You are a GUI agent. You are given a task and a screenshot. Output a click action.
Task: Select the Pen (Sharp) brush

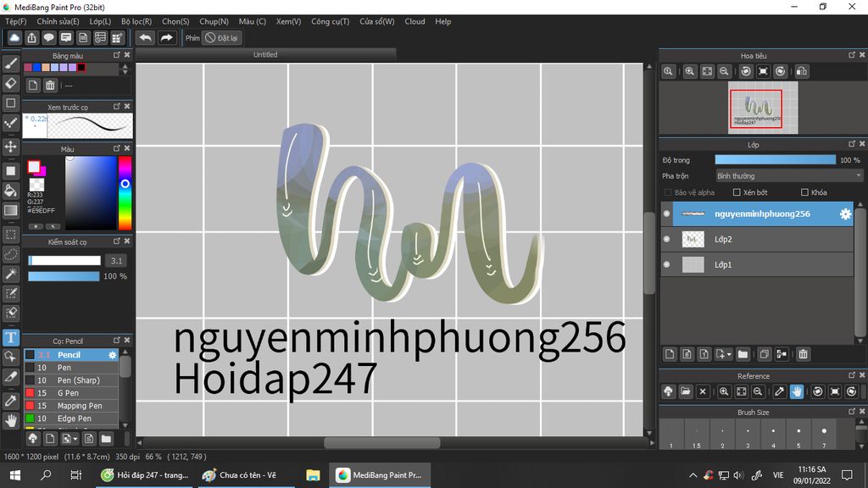pyautogui.click(x=71, y=380)
